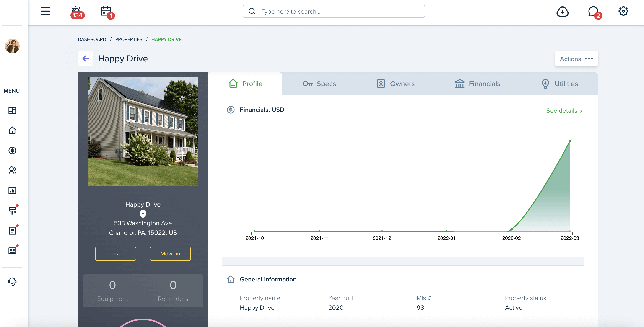Click the 2021-10 axis label
The image size is (644, 327).
point(254,238)
